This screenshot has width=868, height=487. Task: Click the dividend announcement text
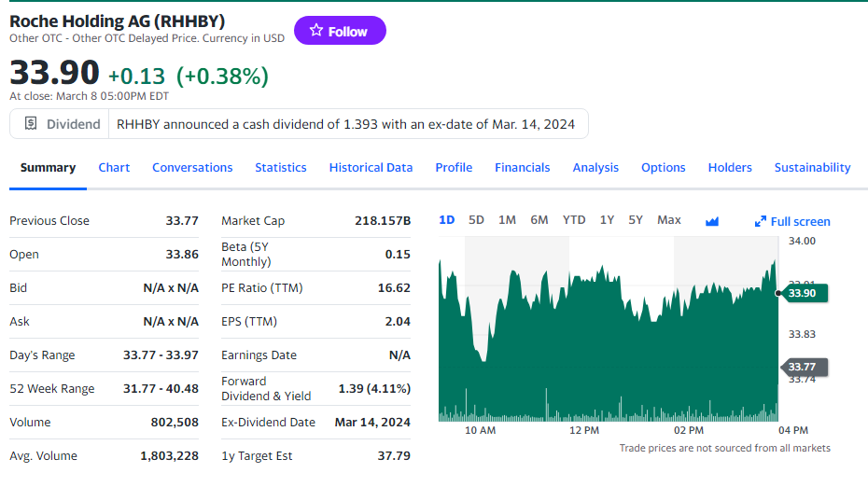coord(345,124)
